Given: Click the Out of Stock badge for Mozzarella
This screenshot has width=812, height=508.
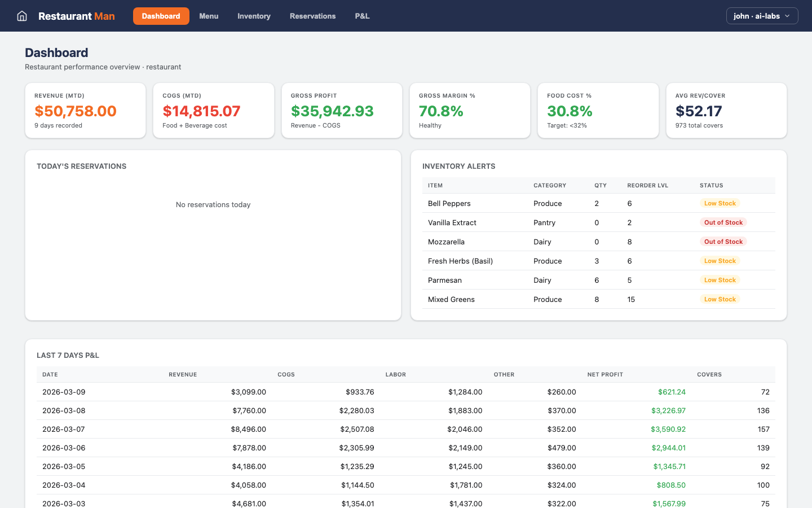Looking at the screenshot, I should point(723,242).
